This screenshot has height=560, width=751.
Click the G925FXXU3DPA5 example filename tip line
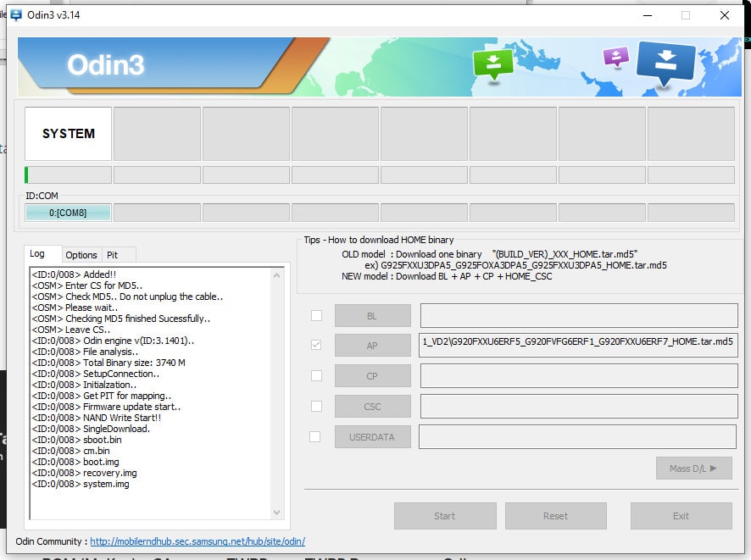[x=516, y=265]
